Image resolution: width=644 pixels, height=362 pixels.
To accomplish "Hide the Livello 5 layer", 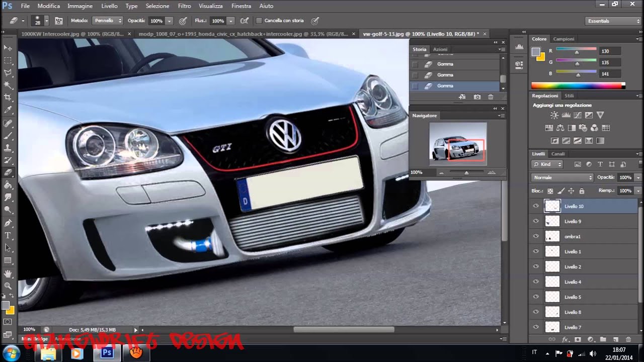I will click(x=536, y=297).
